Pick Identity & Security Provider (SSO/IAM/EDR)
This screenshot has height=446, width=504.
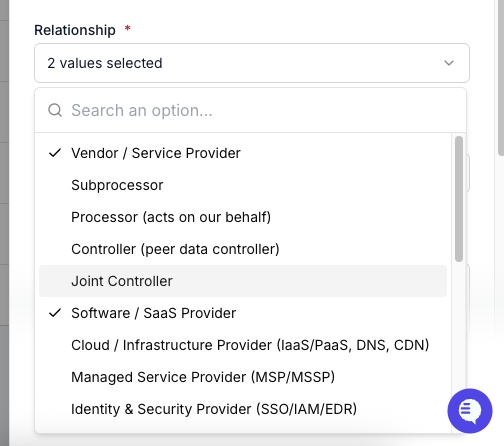pyautogui.click(x=243, y=409)
